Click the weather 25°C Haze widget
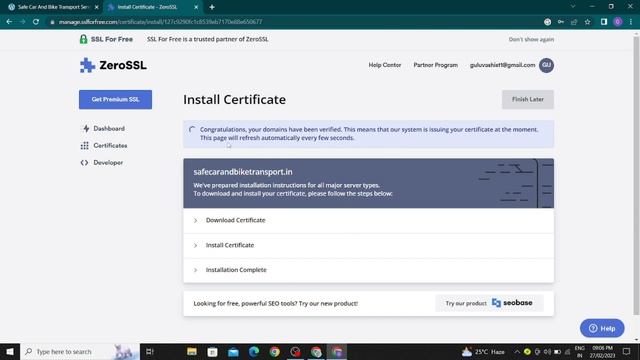This screenshot has height=360, width=640. tap(483, 351)
